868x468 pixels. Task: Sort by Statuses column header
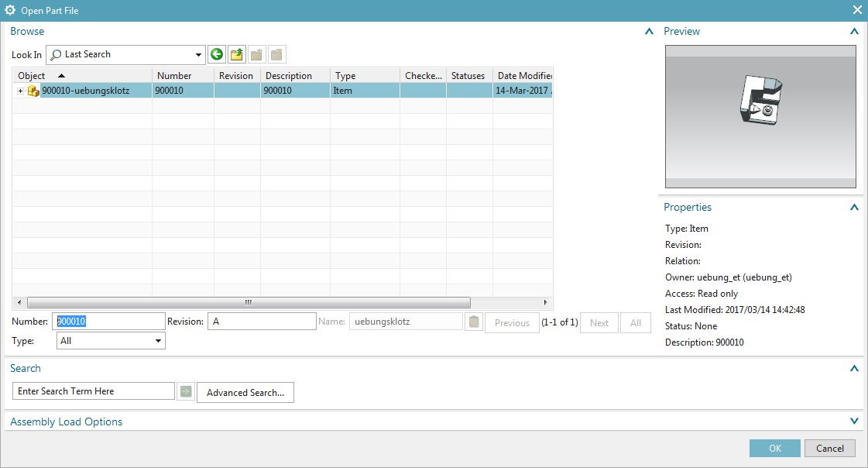470,75
